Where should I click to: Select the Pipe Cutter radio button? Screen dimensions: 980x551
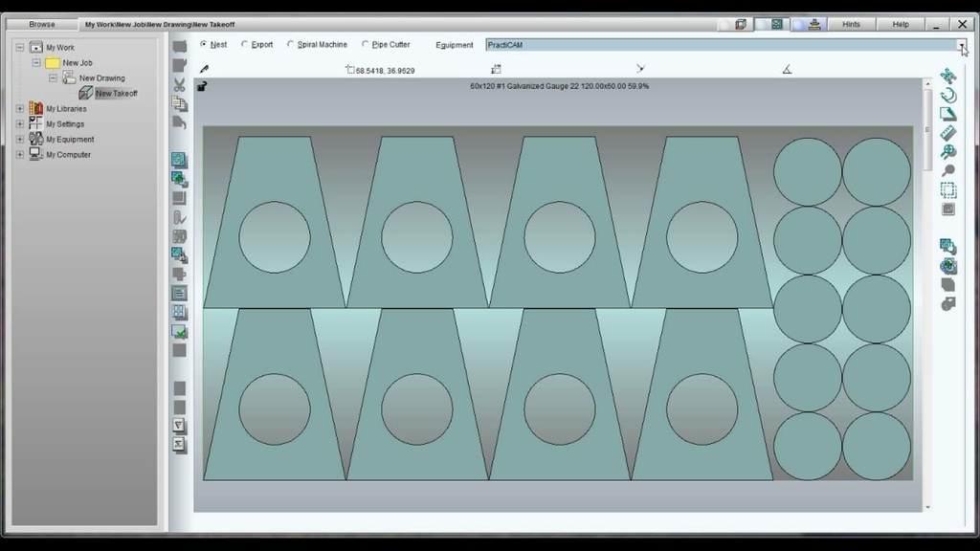366,44
